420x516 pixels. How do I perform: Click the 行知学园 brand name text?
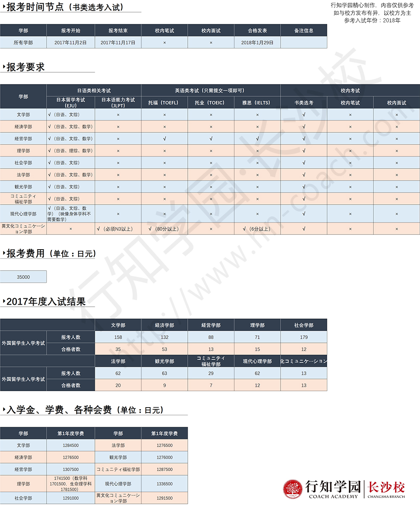[333, 487]
